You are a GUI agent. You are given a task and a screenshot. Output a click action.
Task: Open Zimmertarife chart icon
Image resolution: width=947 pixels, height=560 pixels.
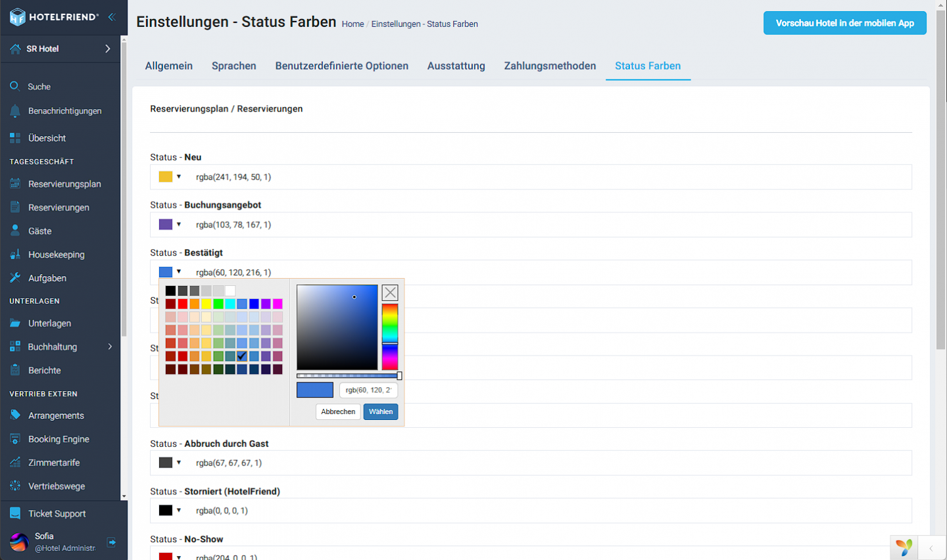[15, 463]
